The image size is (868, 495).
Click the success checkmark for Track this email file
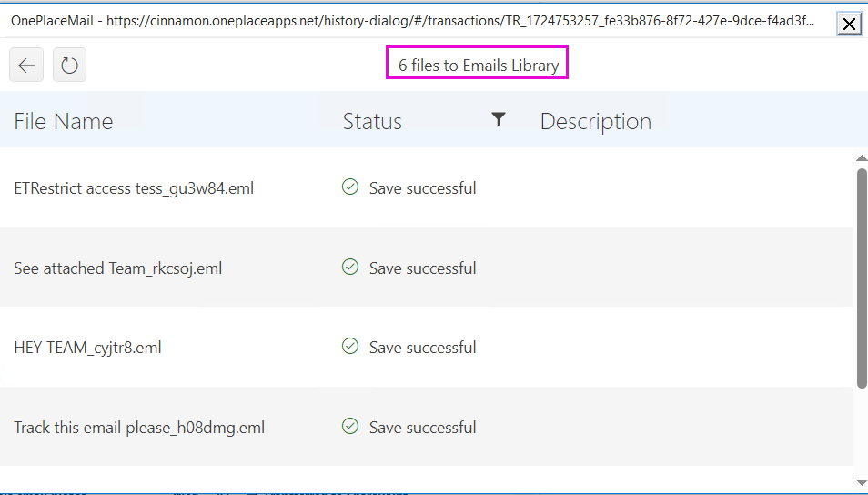[349, 427]
